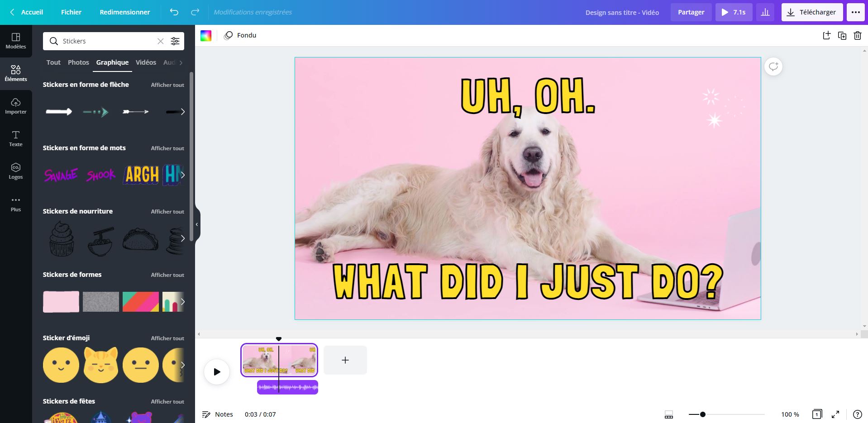Image resolution: width=868 pixels, height=423 pixels.
Task: Go back to Accueil home
Action: (27, 12)
